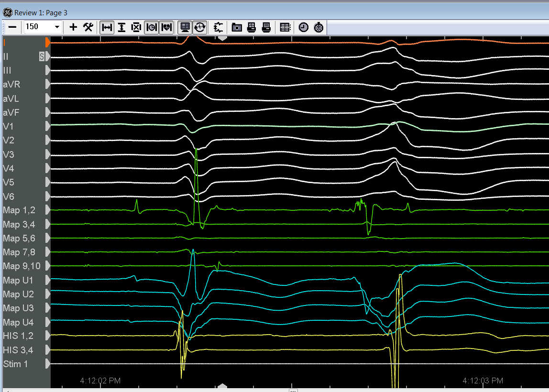
Task: Click the S marker beside lead II
Action: click(42, 56)
